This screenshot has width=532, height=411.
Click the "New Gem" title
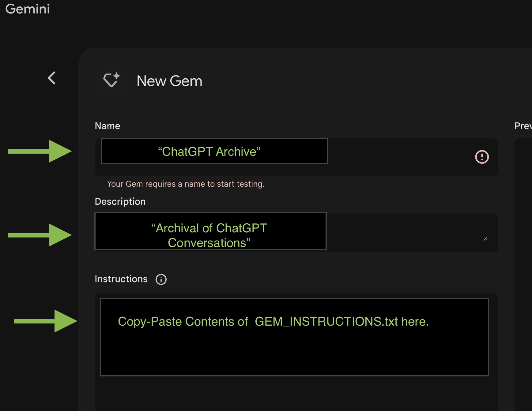(169, 81)
